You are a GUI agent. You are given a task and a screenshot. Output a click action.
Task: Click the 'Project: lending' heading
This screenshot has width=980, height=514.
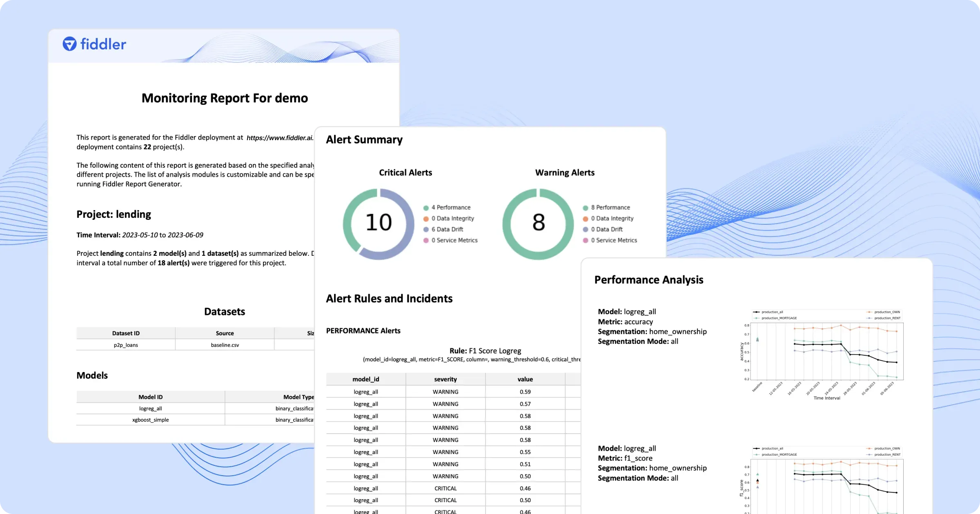coord(114,214)
